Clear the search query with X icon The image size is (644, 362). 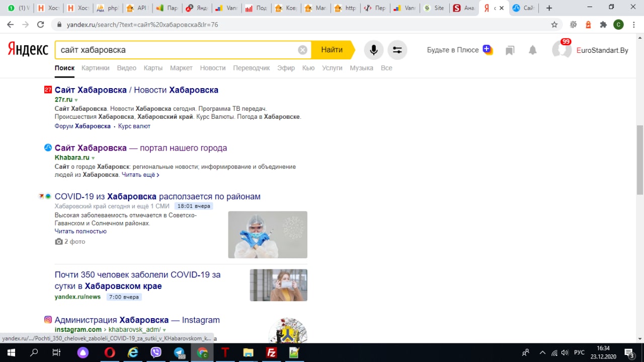point(302,50)
